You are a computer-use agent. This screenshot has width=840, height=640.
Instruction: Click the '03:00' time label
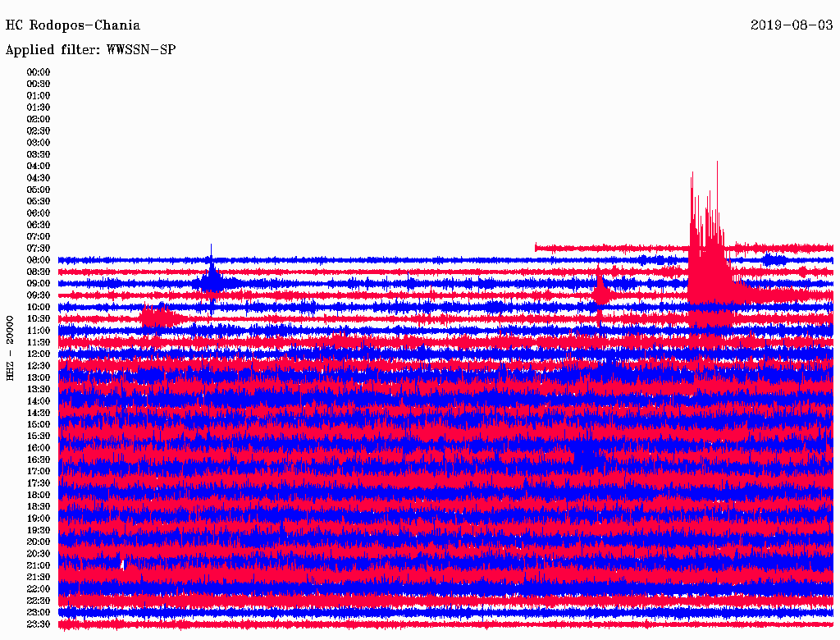pyautogui.click(x=39, y=143)
